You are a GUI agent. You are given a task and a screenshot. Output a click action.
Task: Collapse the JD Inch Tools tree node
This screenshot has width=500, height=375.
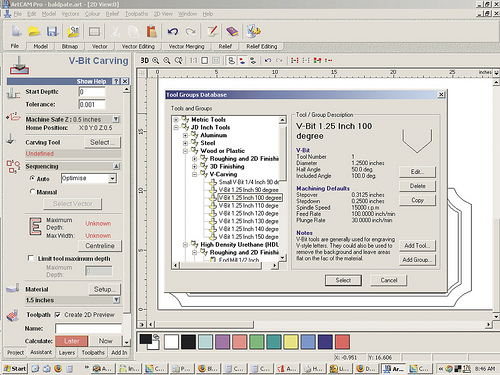pos(176,127)
